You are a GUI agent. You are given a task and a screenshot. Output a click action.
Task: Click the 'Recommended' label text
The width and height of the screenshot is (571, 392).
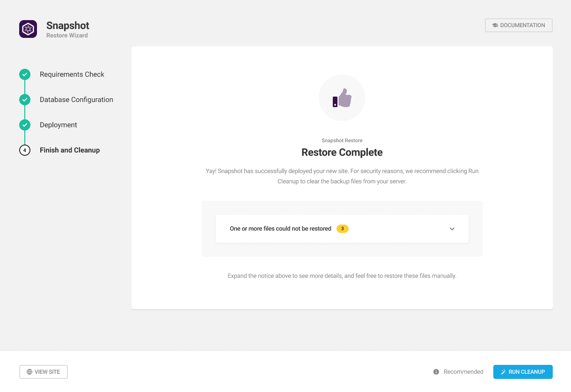(463, 372)
